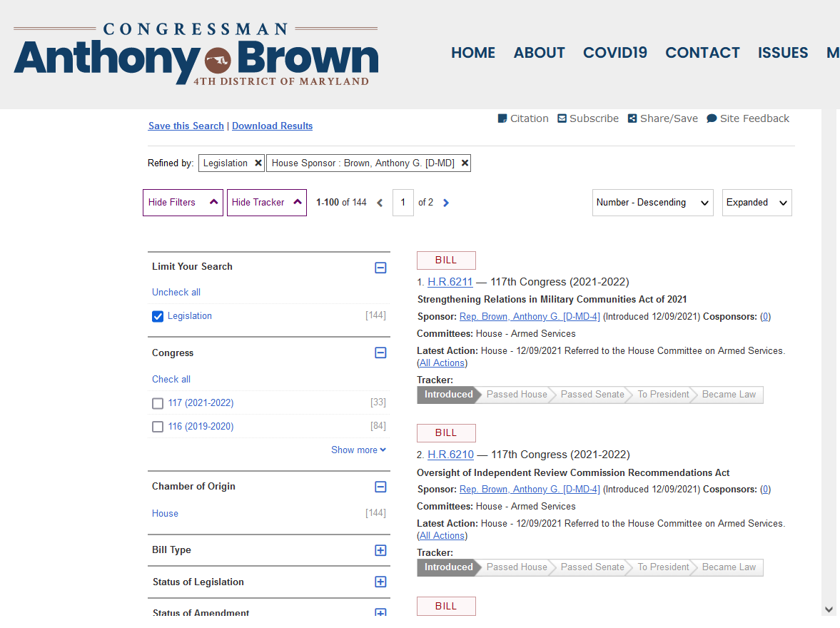Open the Site Feedback link
Viewport: 840px width, 628px height.
[754, 118]
